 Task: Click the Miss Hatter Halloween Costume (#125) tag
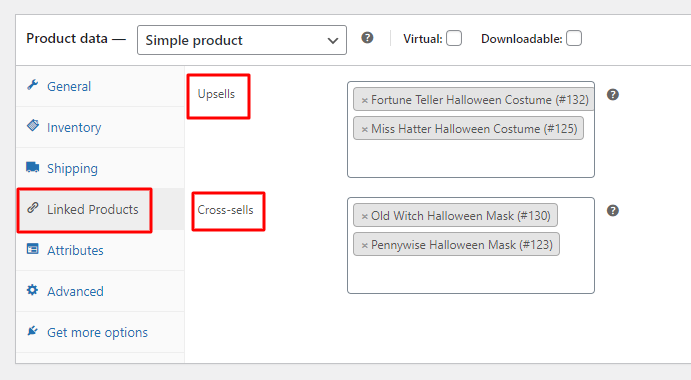click(468, 128)
